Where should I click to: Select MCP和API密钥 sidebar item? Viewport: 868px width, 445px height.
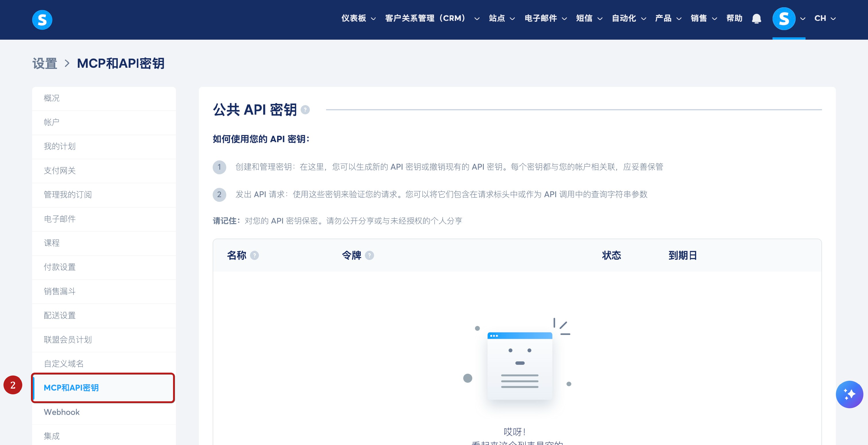[x=71, y=388]
